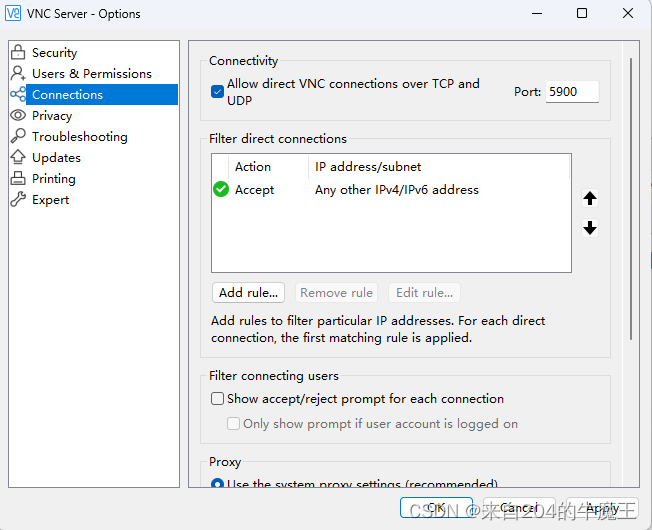Go to the Privacy page
Viewport: 652px width, 530px height.
(52, 116)
